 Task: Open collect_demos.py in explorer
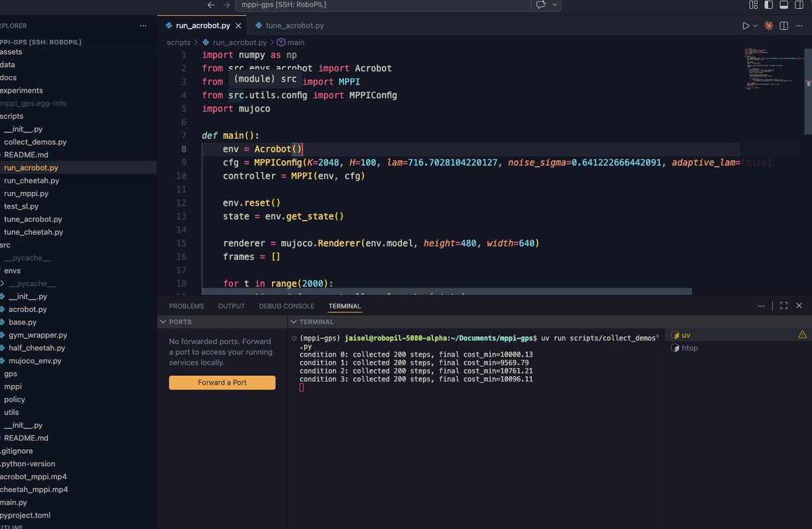click(x=35, y=142)
